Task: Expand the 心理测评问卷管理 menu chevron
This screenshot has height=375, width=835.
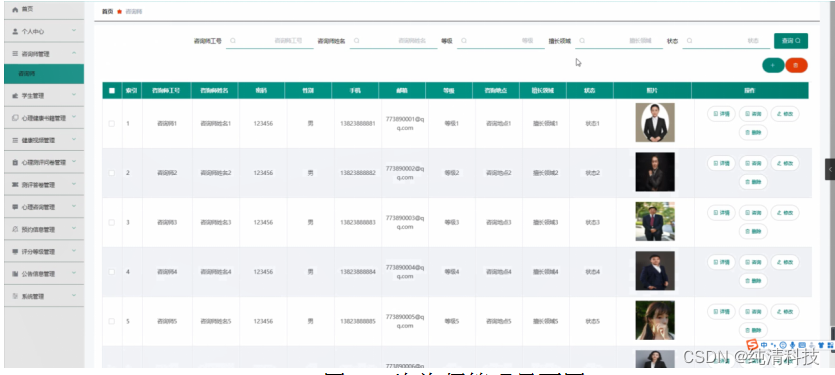Action: (x=74, y=162)
